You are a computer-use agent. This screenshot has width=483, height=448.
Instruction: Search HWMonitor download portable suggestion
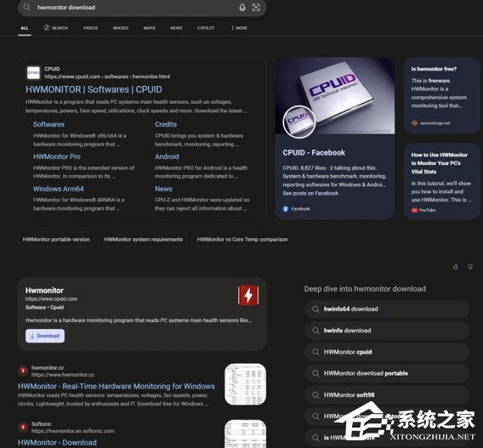(387, 373)
